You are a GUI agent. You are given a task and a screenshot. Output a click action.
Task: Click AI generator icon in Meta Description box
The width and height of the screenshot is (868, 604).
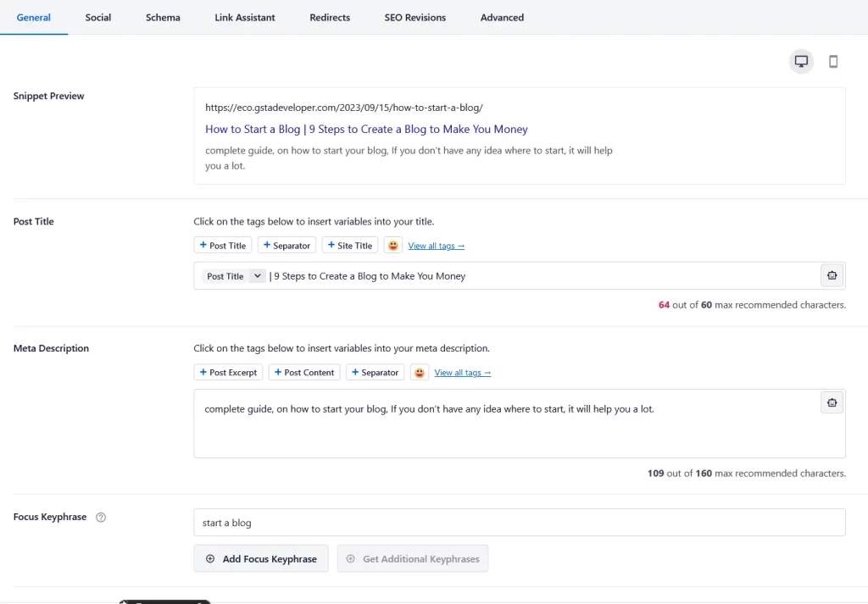point(832,402)
